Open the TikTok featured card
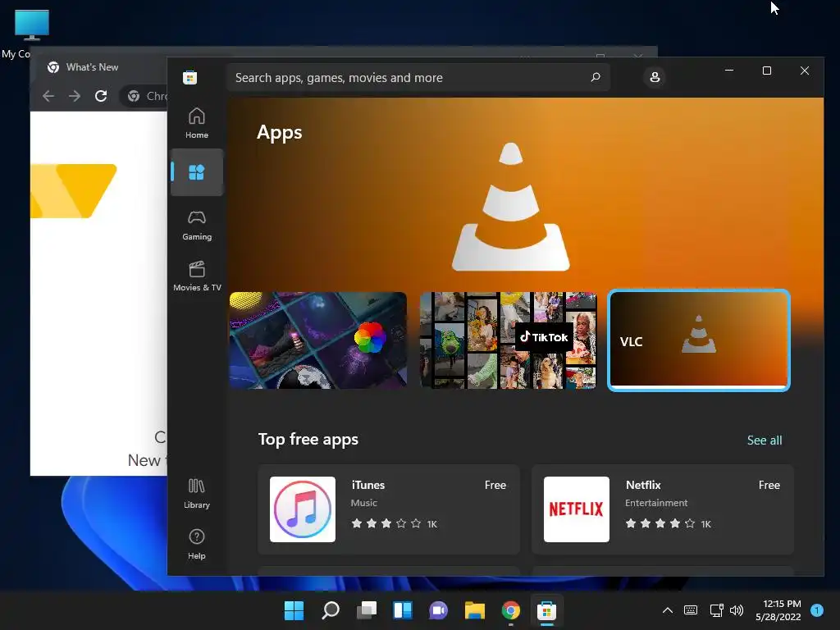Image resolution: width=840 pixels, height=630 pixels. 508,340
